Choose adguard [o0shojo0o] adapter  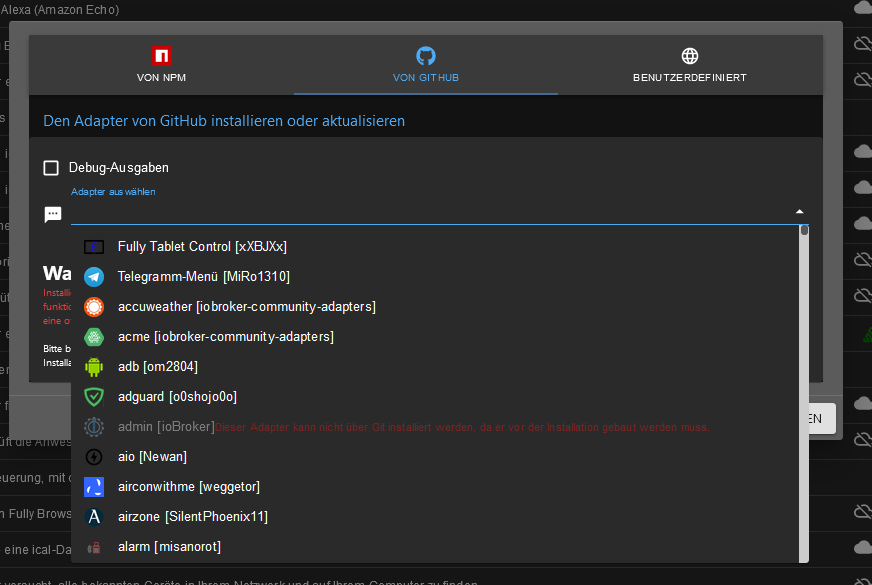click(x=435, y=396)
